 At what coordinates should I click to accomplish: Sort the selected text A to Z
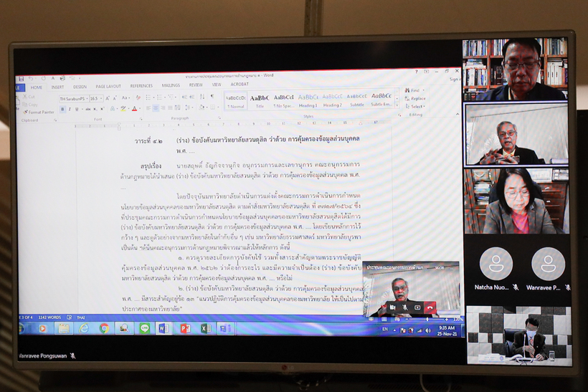(202, 97)
